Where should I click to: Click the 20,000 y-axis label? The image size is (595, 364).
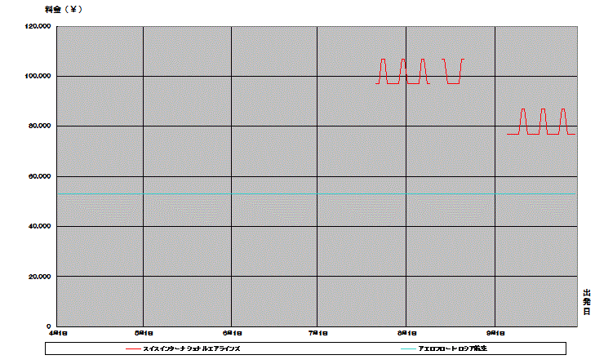40,277
